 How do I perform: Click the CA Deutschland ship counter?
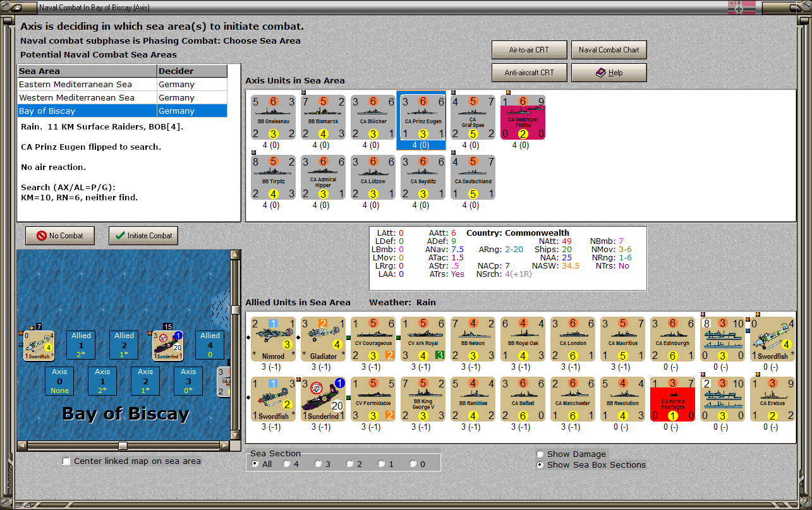(473, 177)
